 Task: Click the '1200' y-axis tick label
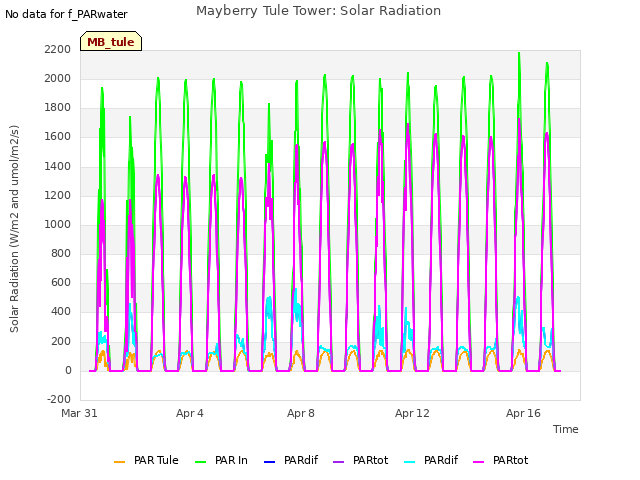(x=58, y=196)
